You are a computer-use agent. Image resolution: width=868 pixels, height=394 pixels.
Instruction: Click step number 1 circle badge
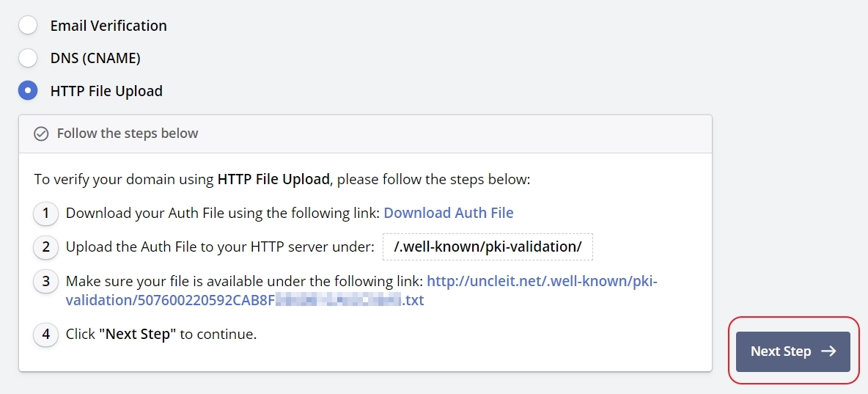(46, 214)
